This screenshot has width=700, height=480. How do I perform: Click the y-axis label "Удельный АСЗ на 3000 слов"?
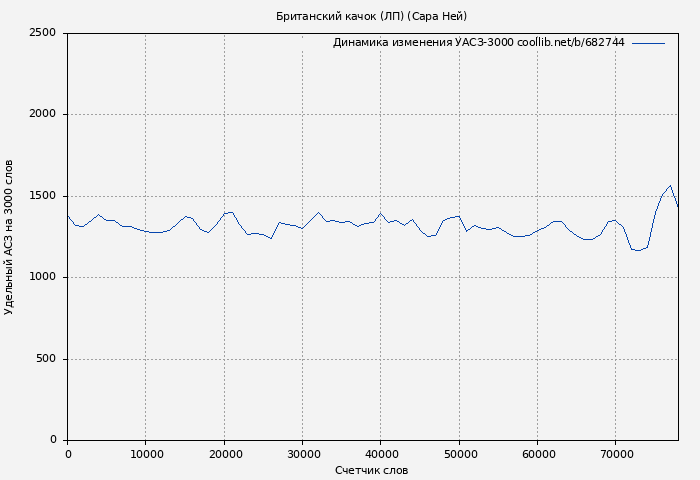[x=10, y=237]
